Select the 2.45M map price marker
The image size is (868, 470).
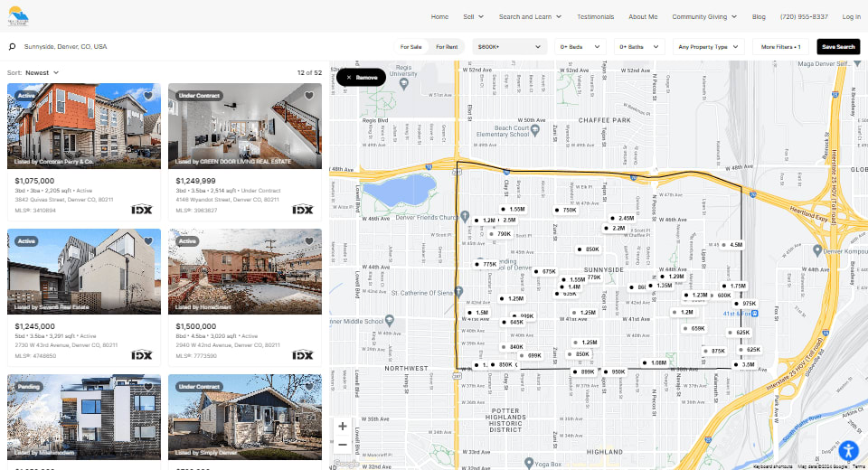[622, 218]
